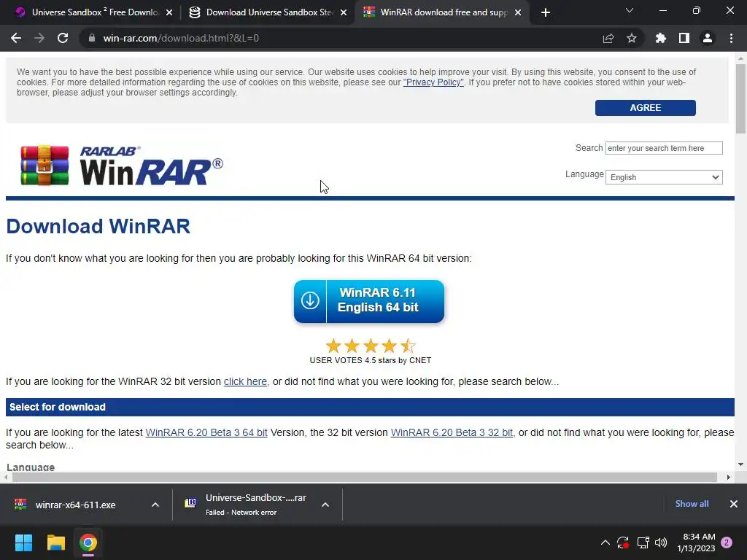The image size is (747, 560).
Task: Click the sync status tray icon
Action: pyautogui.click(x=623, y=542)
